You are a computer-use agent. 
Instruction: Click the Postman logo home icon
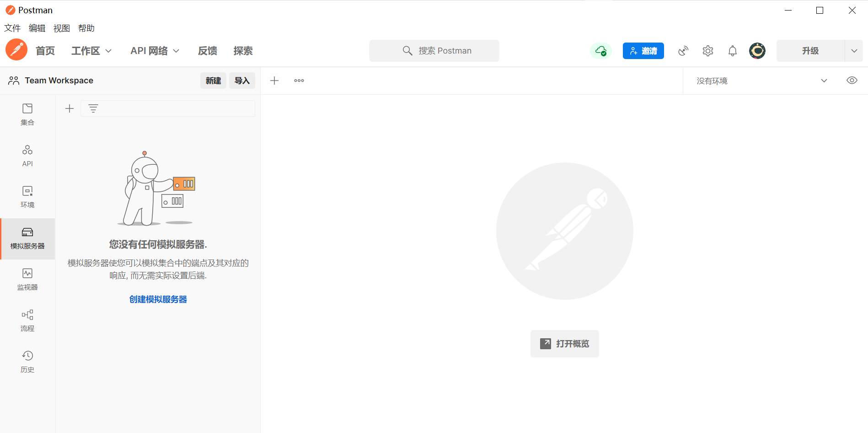(x=16, y=50)
